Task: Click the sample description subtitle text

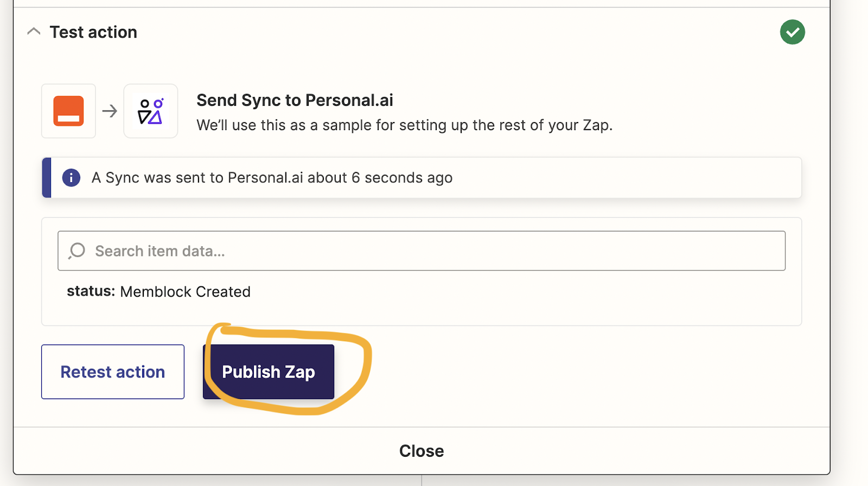Action: click(404, 125)
